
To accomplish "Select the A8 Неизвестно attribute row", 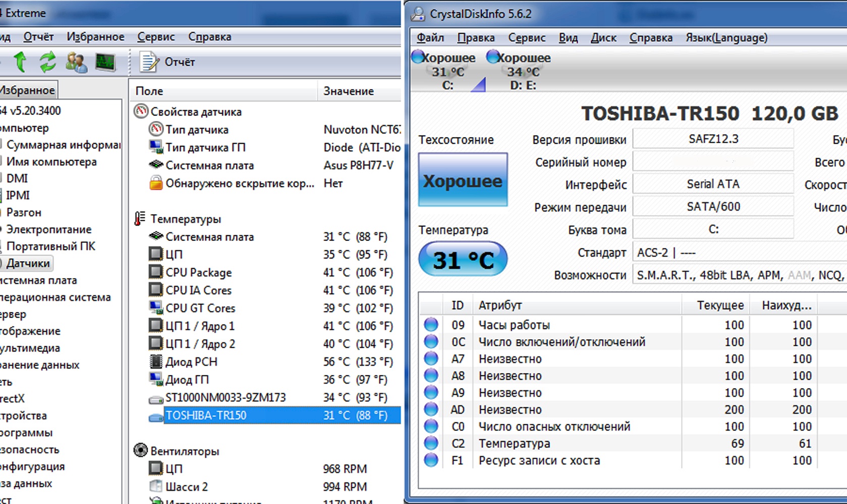I will [x=633, y=376].
